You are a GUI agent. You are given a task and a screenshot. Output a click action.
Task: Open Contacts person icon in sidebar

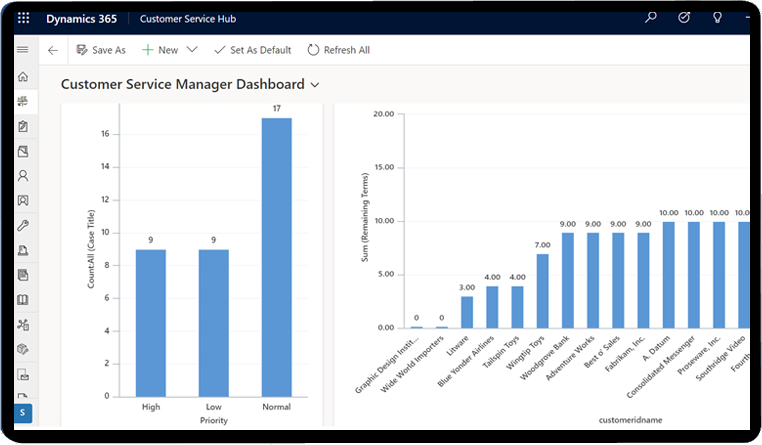click(23, 175)
